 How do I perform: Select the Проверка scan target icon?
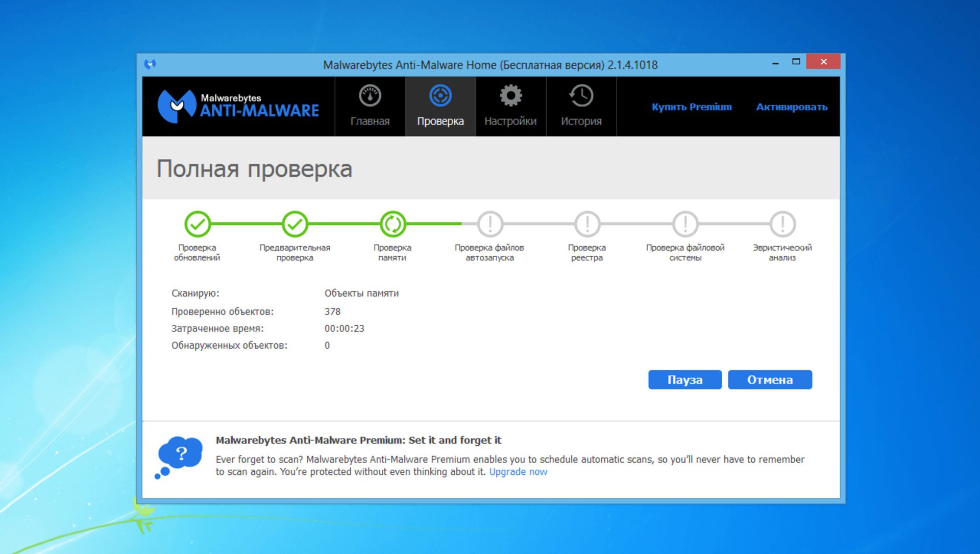coord(440,95)
